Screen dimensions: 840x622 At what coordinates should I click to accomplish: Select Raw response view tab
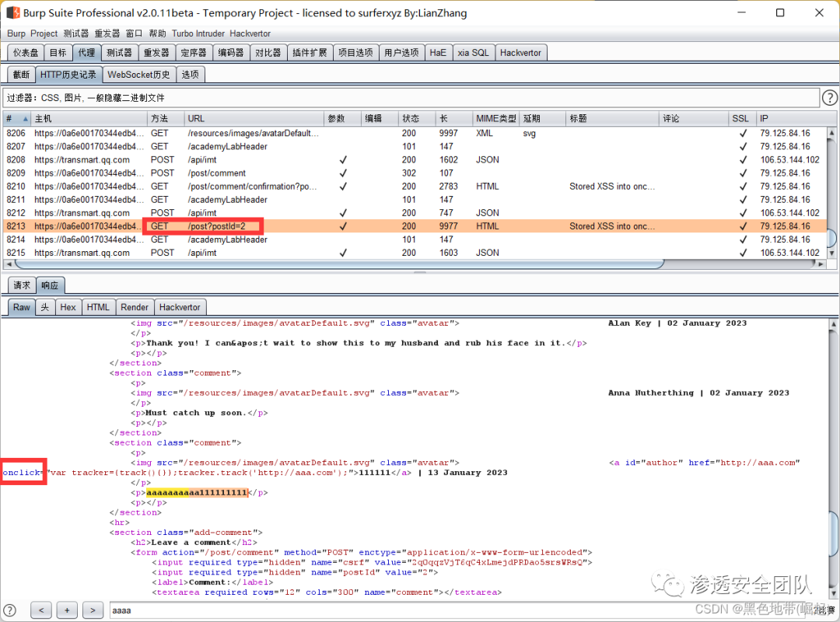22,307
